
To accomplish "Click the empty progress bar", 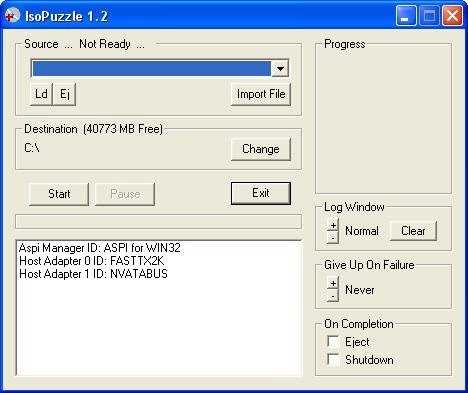I will pyautogui.click(x=158, y=222).
